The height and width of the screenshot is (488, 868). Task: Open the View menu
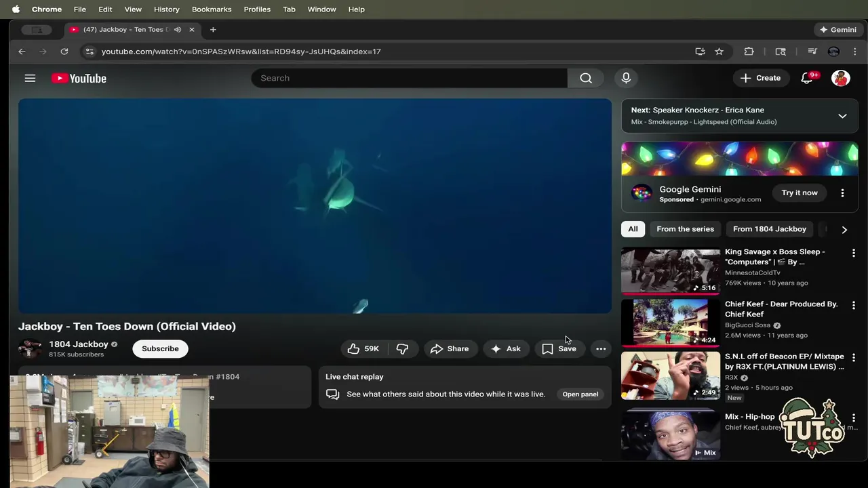(133, 9)
